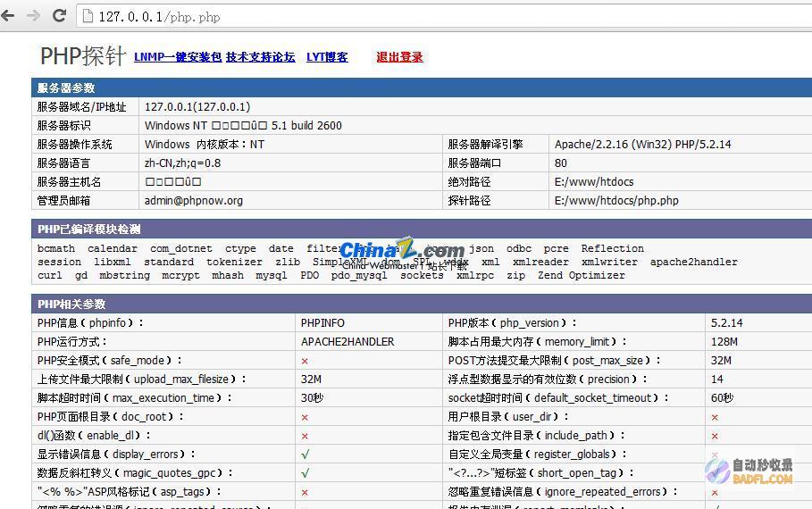Select the PHP相关参数 section header
This screenshot has width=812, height=509.
(422, 304)
